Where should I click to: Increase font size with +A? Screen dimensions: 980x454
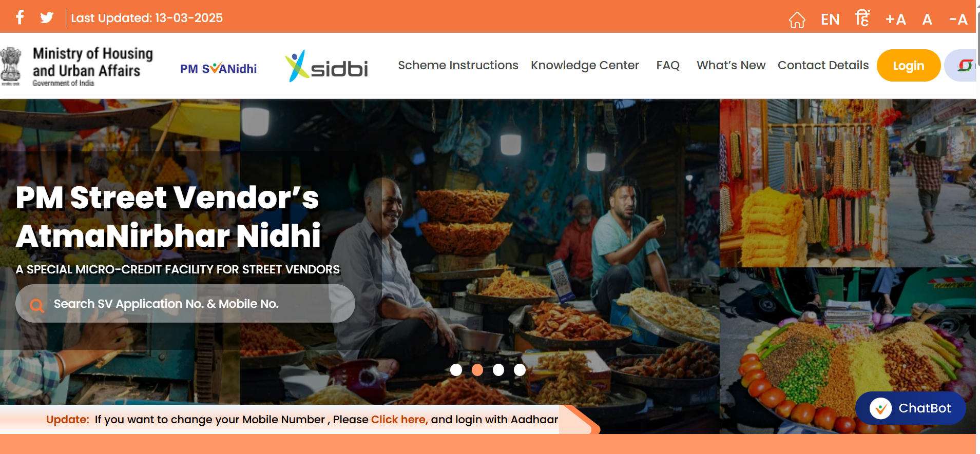coord(895,19)
